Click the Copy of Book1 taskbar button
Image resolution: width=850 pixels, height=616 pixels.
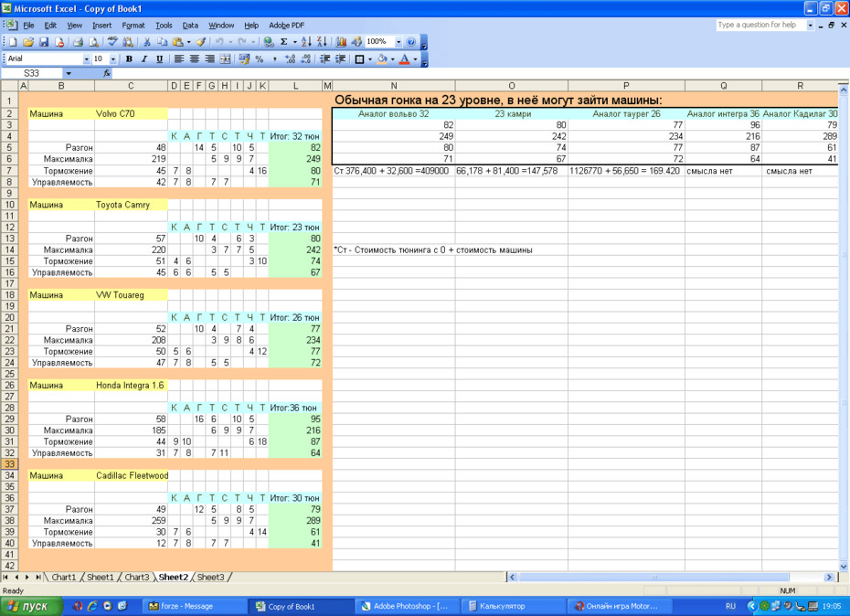[301, 606]
